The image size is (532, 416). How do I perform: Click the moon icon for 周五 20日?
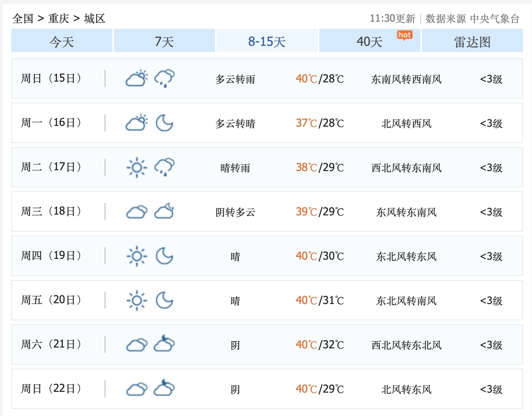coord(164,300)
